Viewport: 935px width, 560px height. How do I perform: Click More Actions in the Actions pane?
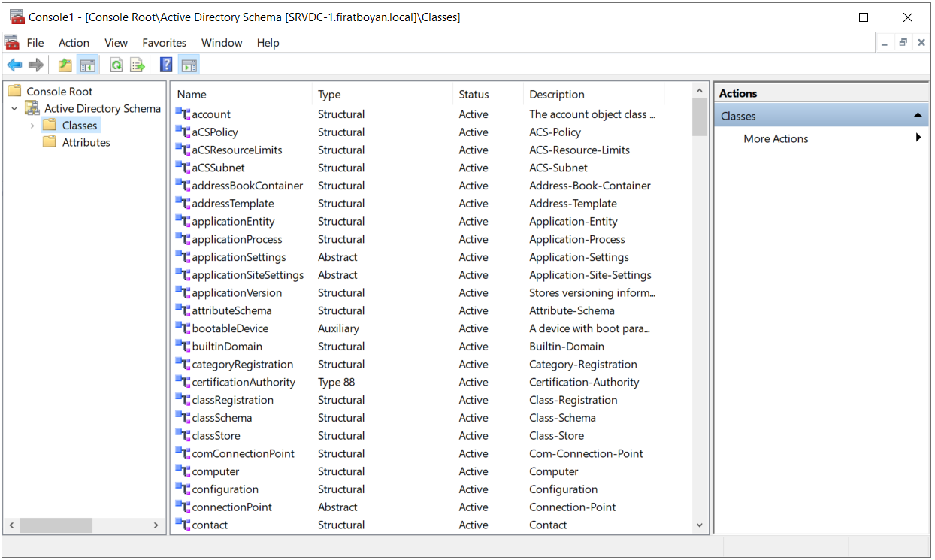pos(776,138)
